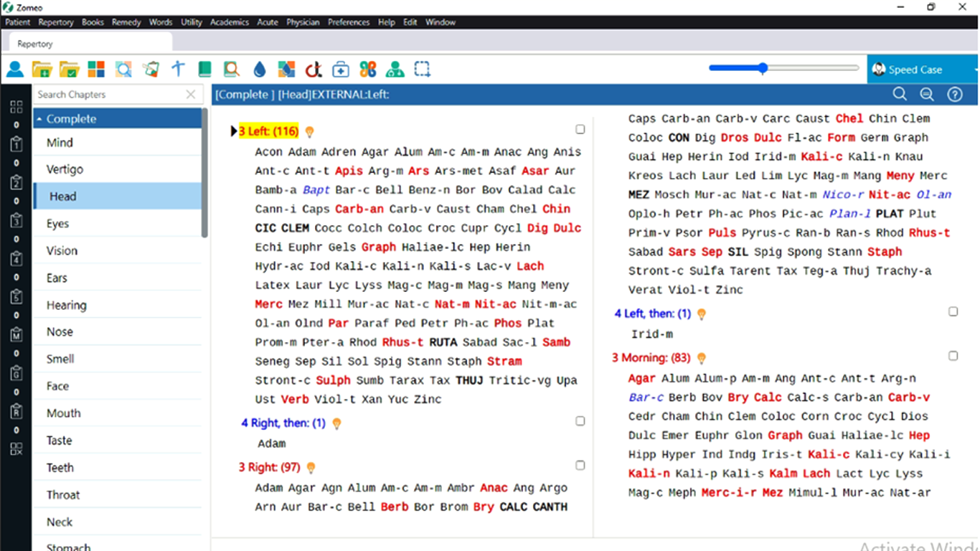980x551 pixels.
Task: Check the box for Left, then (1)
Action: [x=953, y=311]
